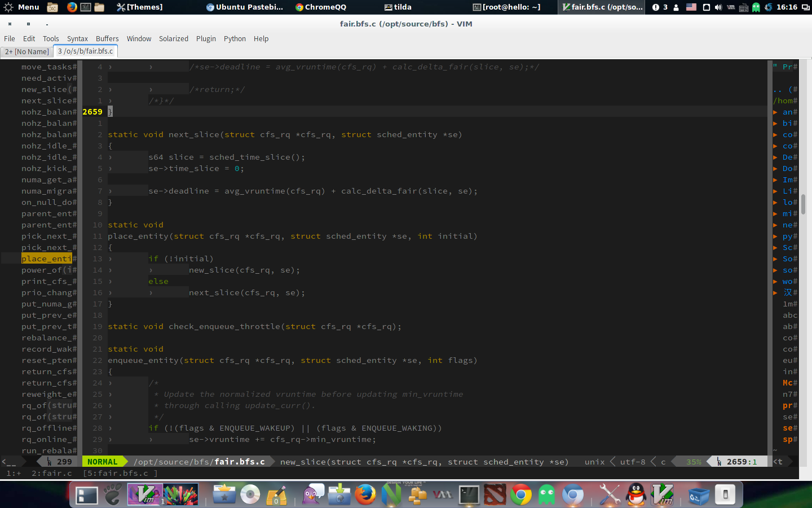Switch to the '2+ [No Name]' tab
812x508 pixels.
[27, 51]
